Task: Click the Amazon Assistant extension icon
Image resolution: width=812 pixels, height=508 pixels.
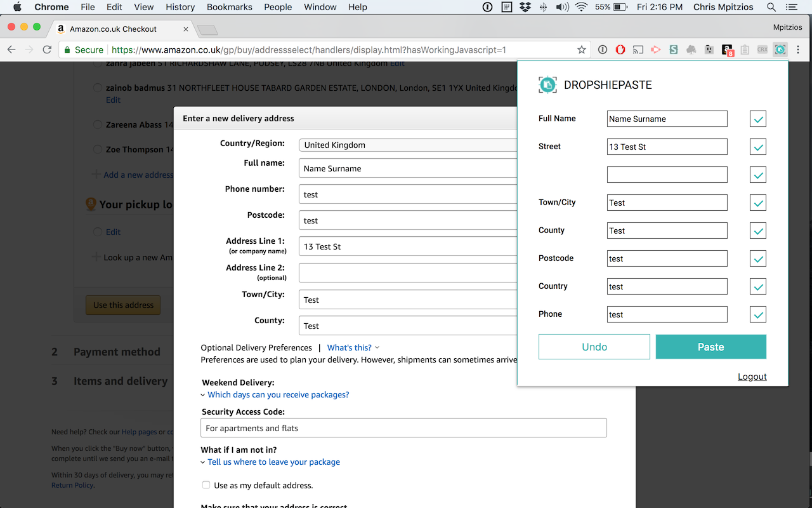Action: pyautogui.click(x=727, y=50)
